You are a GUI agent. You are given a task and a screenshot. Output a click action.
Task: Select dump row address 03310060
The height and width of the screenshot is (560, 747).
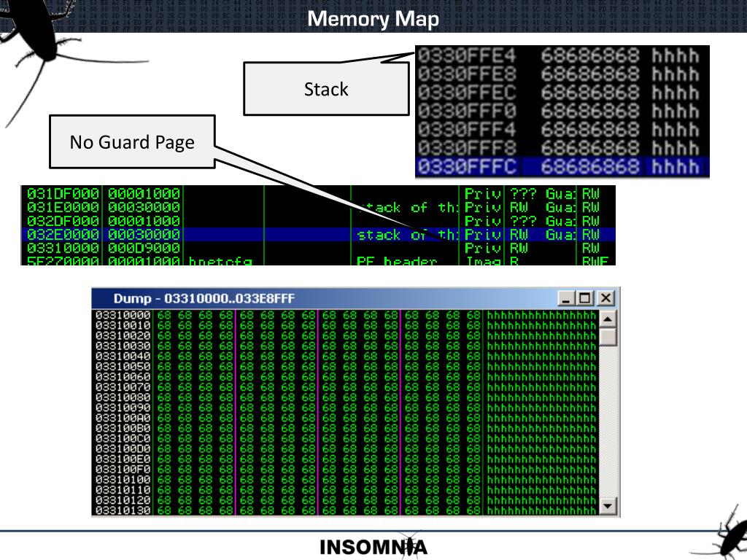(x=123, y=377)
